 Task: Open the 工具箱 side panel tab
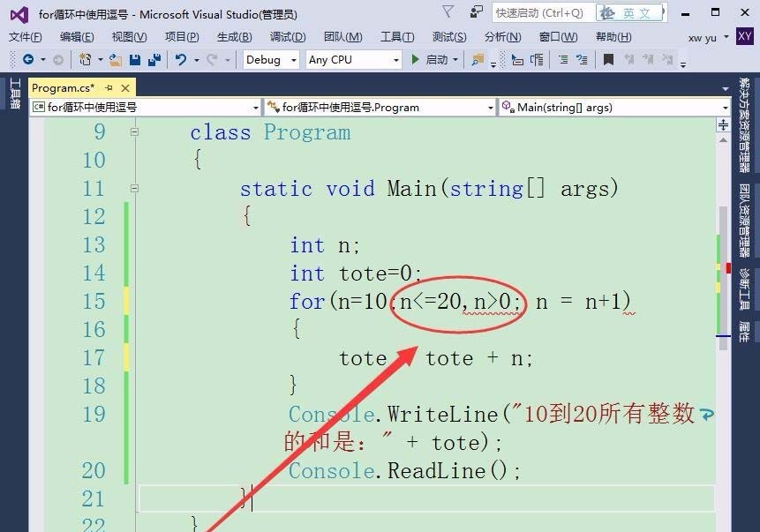click(14, 94)
